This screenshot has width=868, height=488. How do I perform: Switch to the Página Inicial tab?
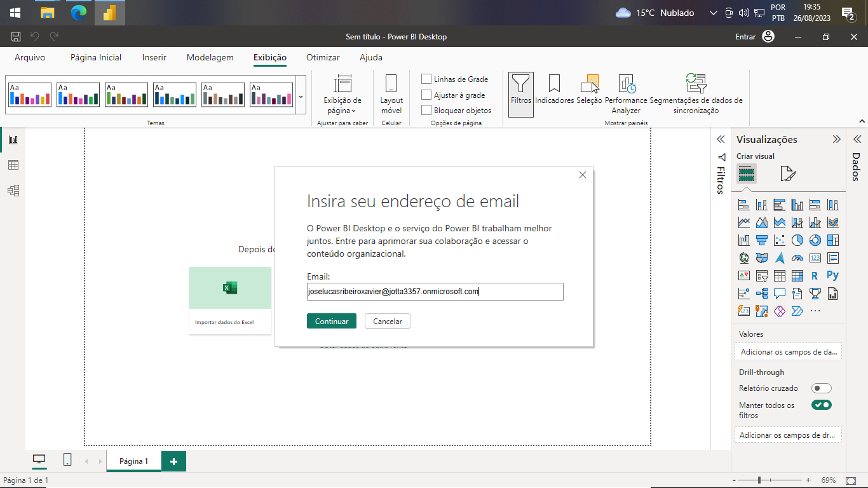point(96,57)
